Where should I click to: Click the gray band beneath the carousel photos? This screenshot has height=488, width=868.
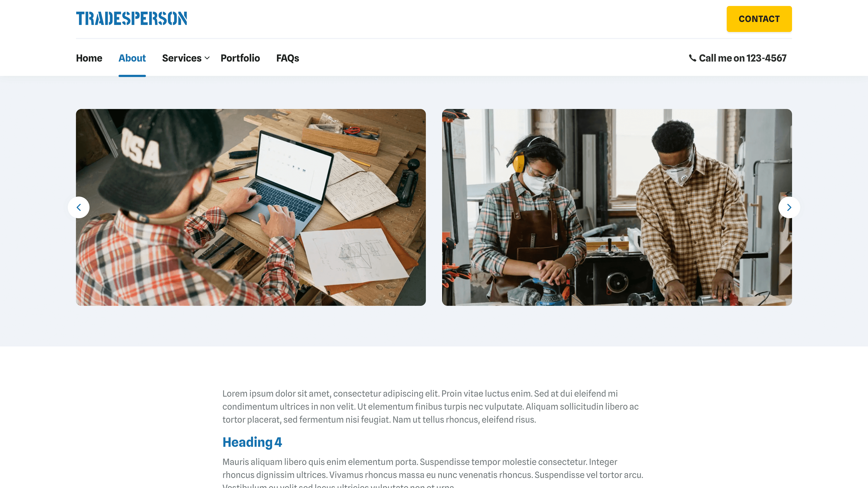pyautogui.click(x=434, y=326)
